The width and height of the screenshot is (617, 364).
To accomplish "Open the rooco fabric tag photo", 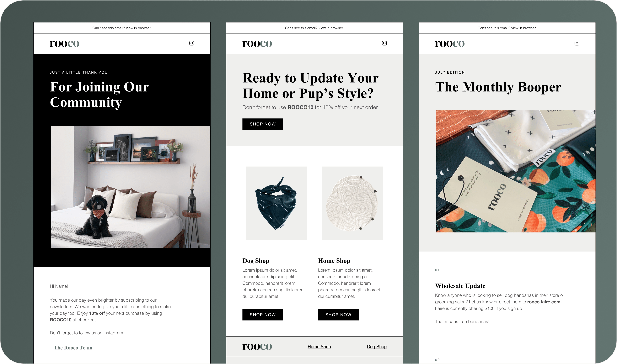I will pos(516,171).
